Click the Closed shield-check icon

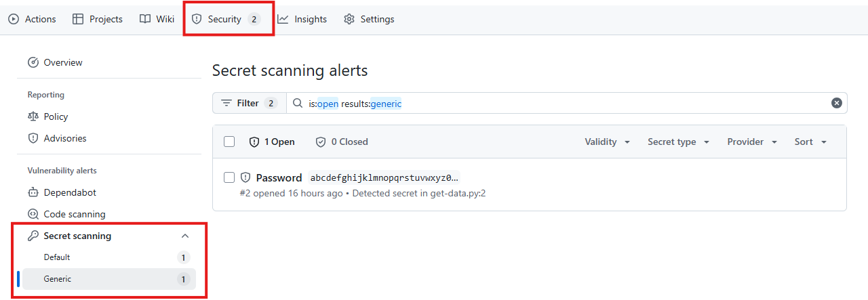[x=321, y=142]
